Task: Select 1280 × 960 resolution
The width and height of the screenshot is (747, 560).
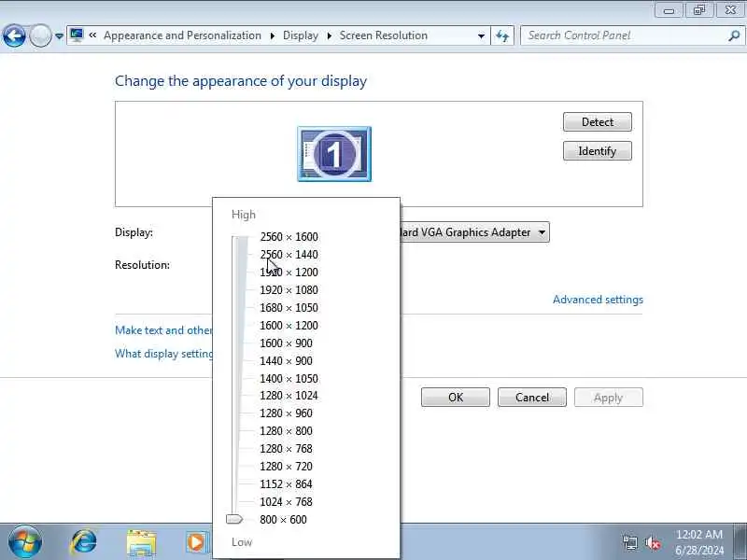Action: point(286,413)
